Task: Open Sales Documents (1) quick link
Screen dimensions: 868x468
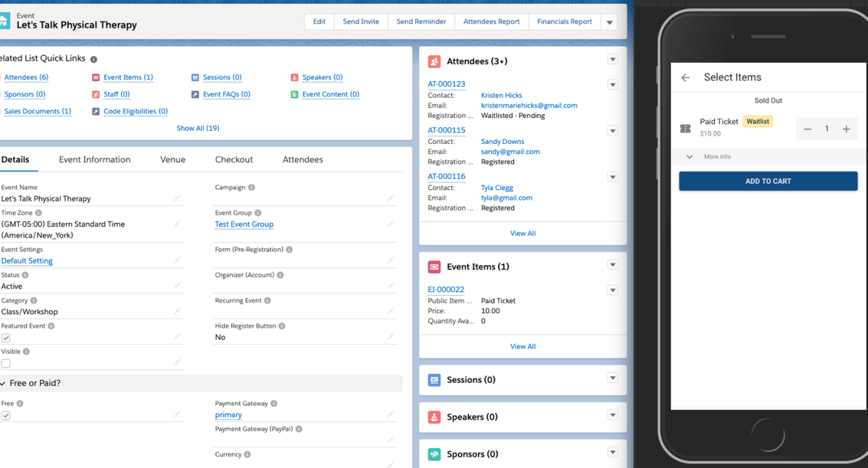Action: tap(37, 111)
